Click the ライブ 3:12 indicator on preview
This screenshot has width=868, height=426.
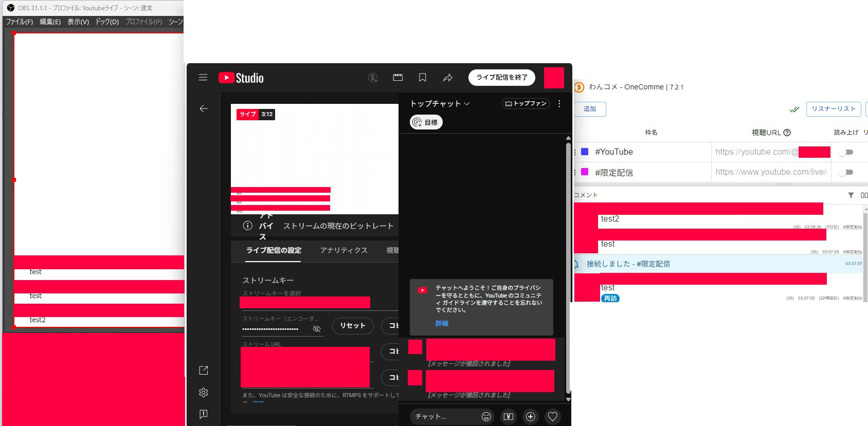pos(256,114)
